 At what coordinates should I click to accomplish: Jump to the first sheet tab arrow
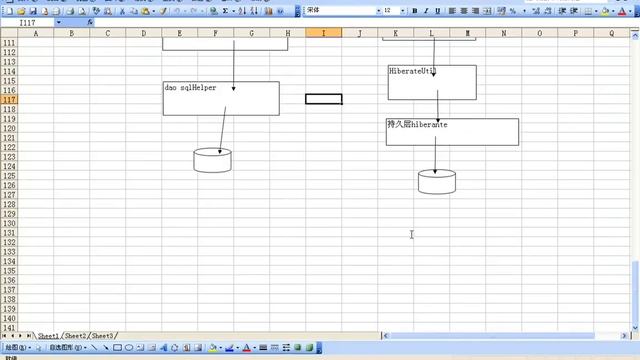[4, 336]
